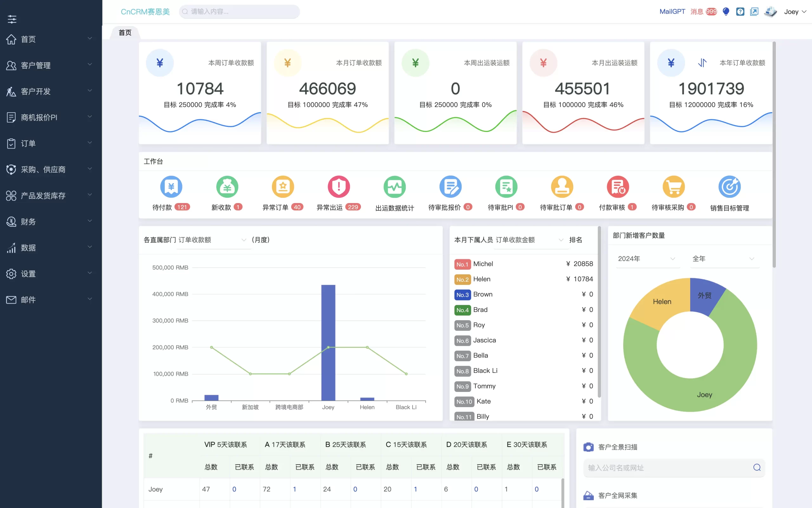Toggle the sidebar collapse icon

point(12,19)
